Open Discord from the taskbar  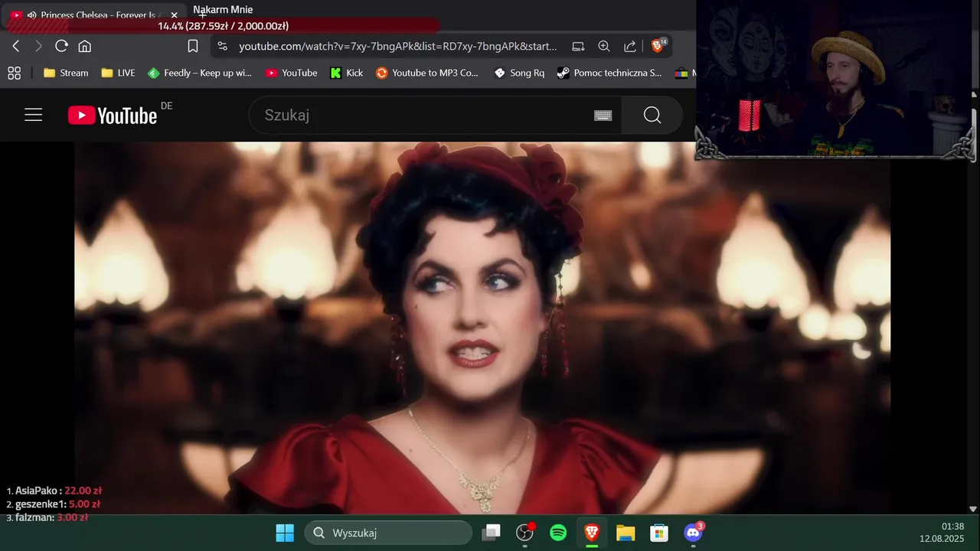pos(694,532)
